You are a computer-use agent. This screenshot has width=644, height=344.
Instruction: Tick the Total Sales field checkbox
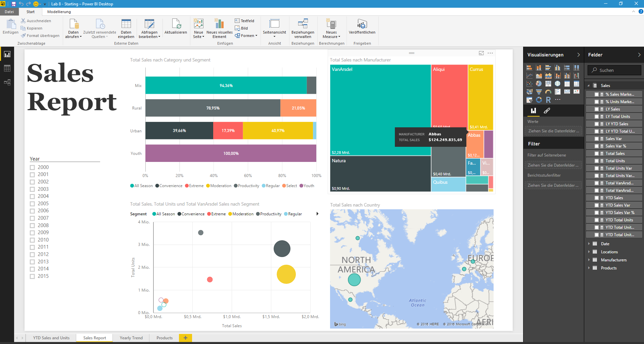[x=597, y=154]
